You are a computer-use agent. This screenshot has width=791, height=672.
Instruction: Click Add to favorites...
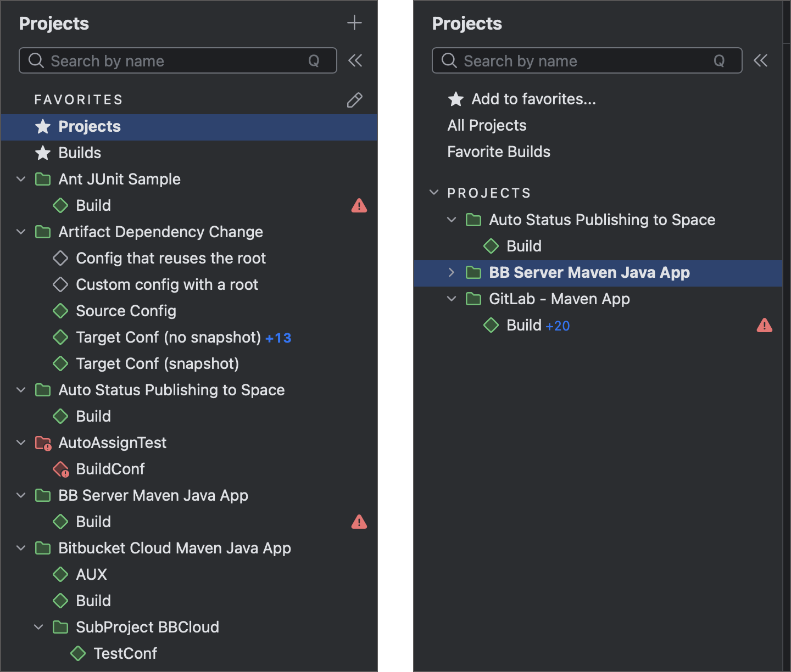coord(533,99)
